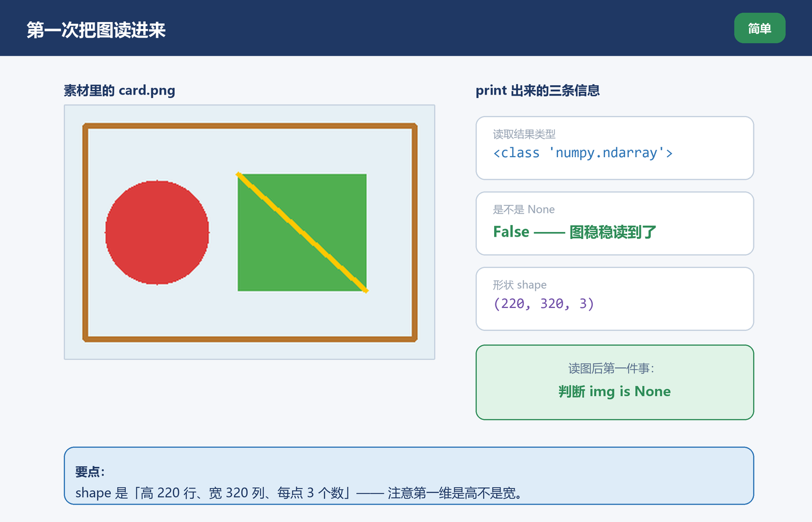This screenshot has width=812, height=522.
Task: Click the label 形状 shape
Action: [520, 285]
